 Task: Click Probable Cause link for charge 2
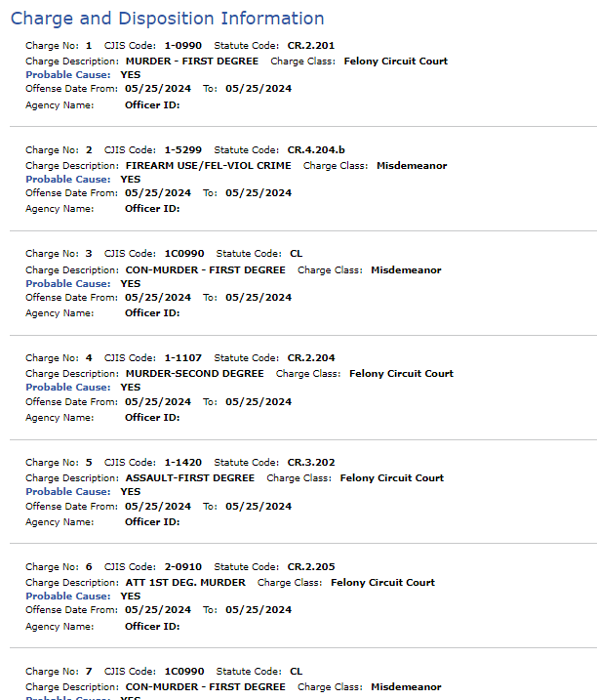67,179
